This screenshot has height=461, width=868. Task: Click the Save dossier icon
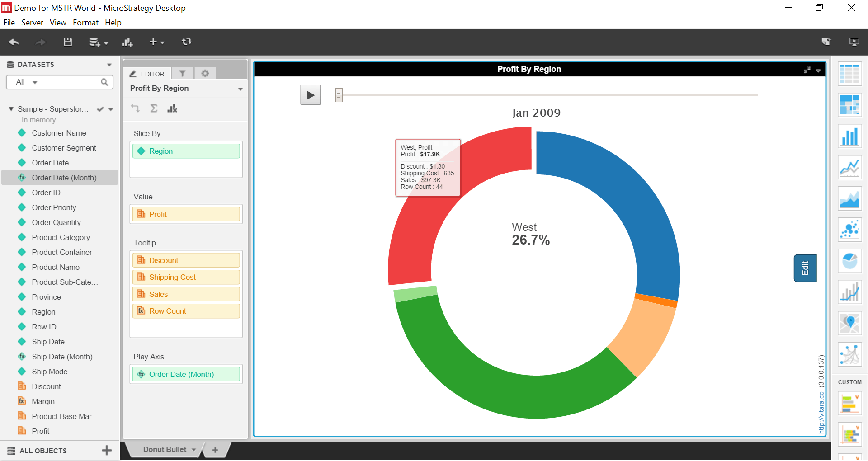pyautogui.click(x=67, y=42)
